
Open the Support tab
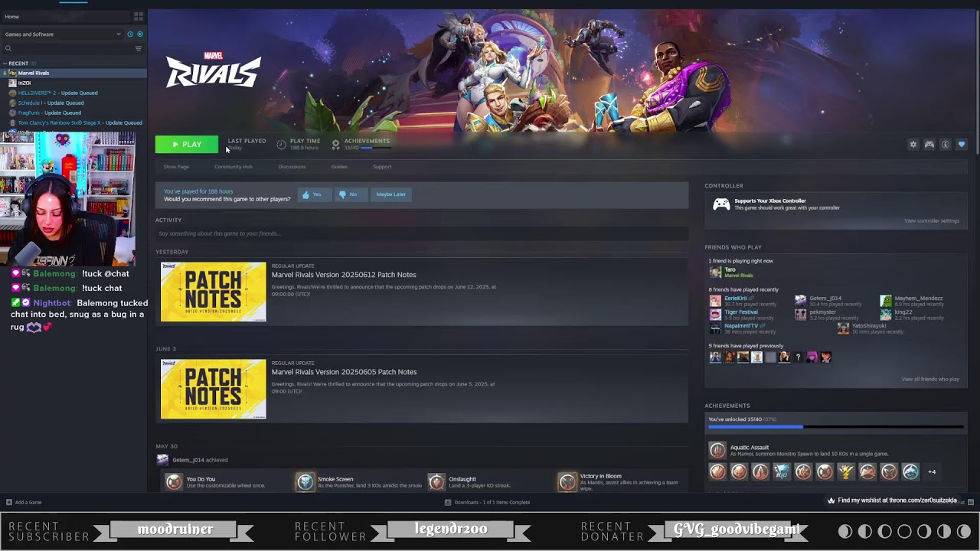[382, 167]
